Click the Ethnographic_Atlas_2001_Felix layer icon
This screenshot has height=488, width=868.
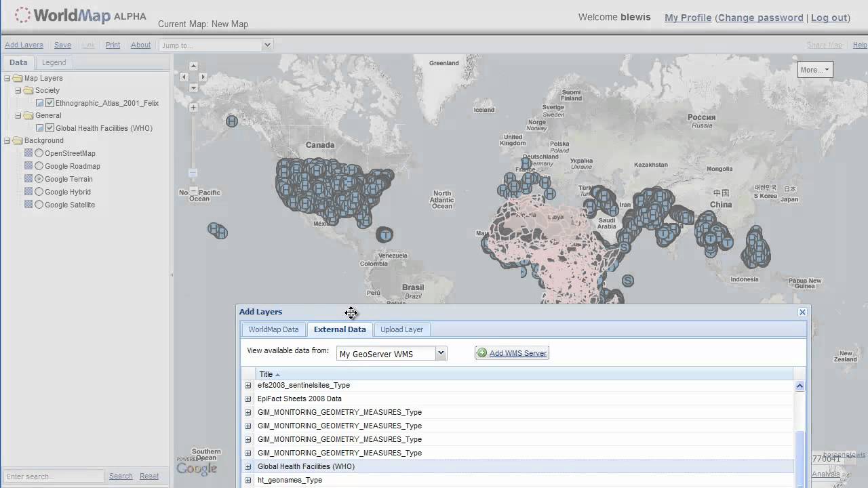(x=39, y=103)
